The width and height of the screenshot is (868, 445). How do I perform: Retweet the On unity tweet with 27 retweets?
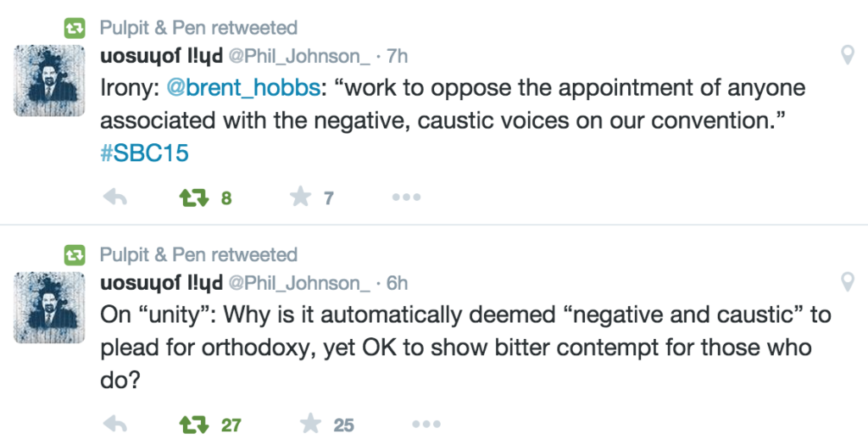[x=194, y=425]
